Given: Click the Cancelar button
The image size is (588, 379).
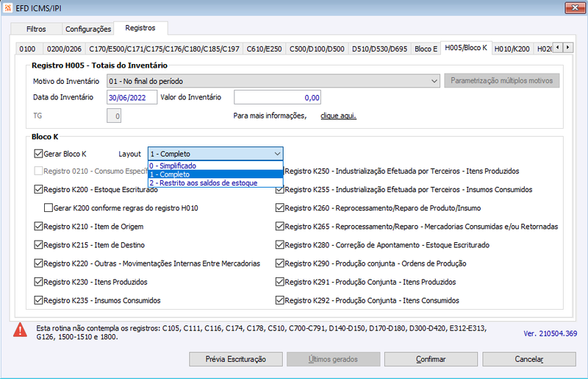Looking at the screenshot, I should click(529, 359).
